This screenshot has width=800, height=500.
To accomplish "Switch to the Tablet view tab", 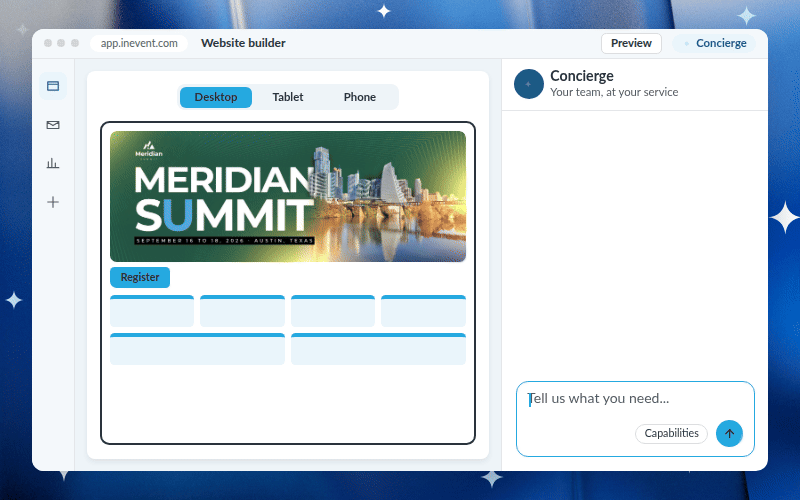I will [x=288, y=97].
